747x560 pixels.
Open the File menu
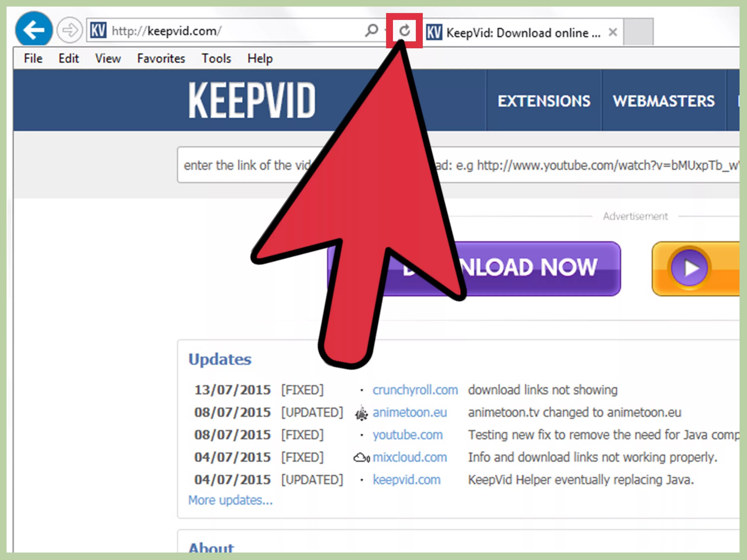point(33,59)
